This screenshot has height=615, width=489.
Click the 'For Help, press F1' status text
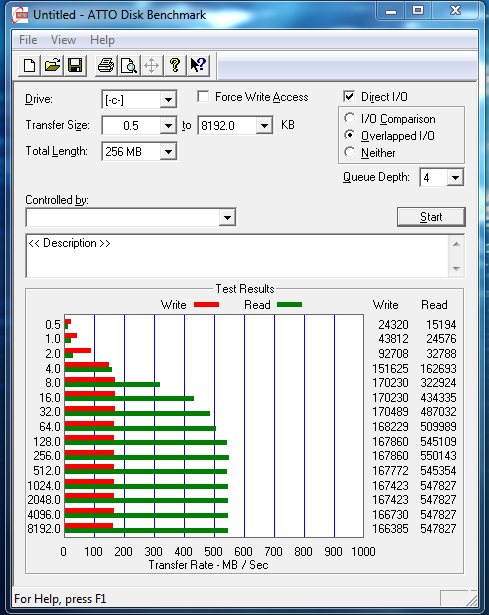(x=60, y=599)
